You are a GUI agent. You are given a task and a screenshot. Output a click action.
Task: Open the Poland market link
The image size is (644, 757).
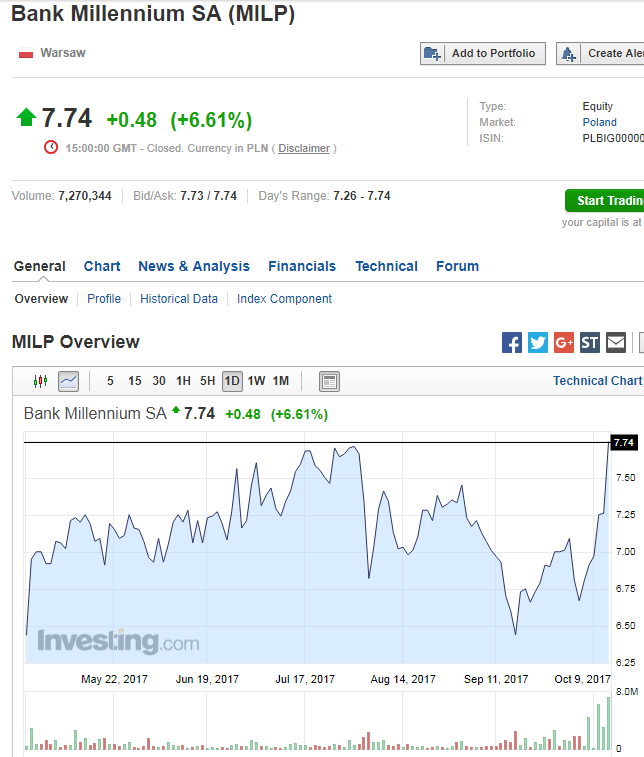[x=599, y=122]
